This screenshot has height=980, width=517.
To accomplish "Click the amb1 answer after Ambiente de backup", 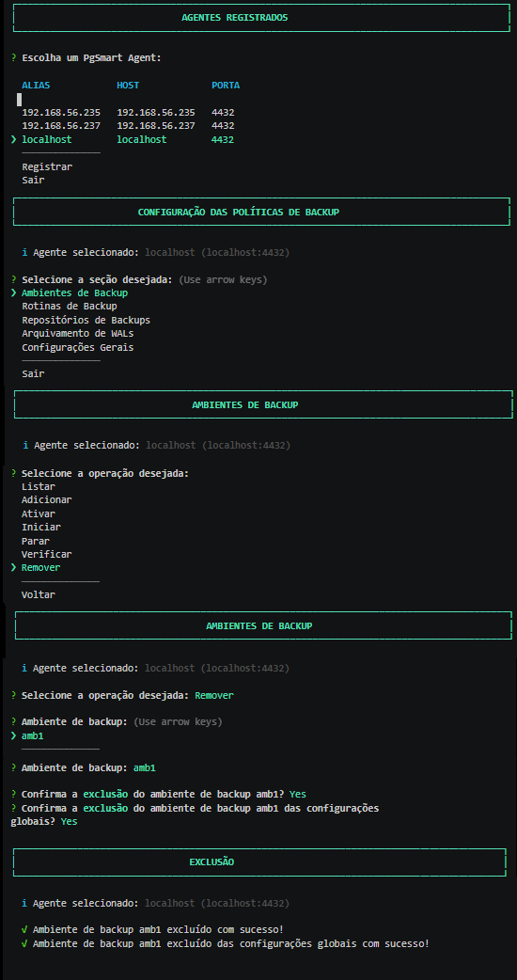I will click(144, 767).
